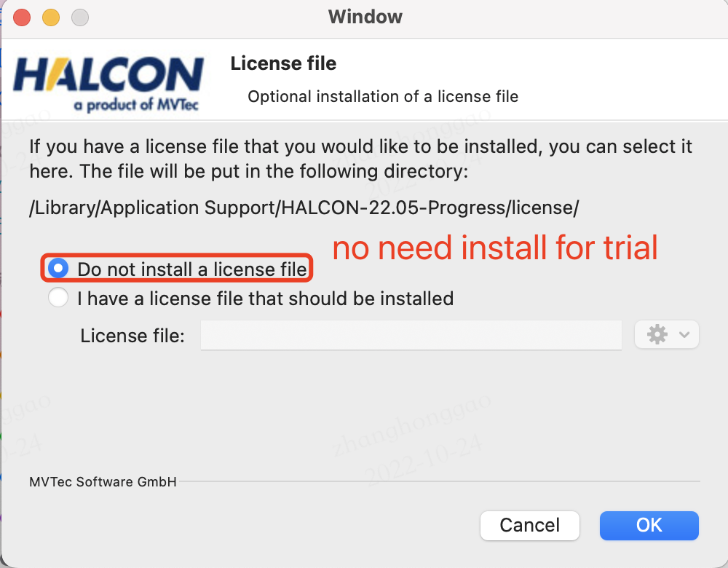Select 'Do not install a license file'

tap(58, 268)
